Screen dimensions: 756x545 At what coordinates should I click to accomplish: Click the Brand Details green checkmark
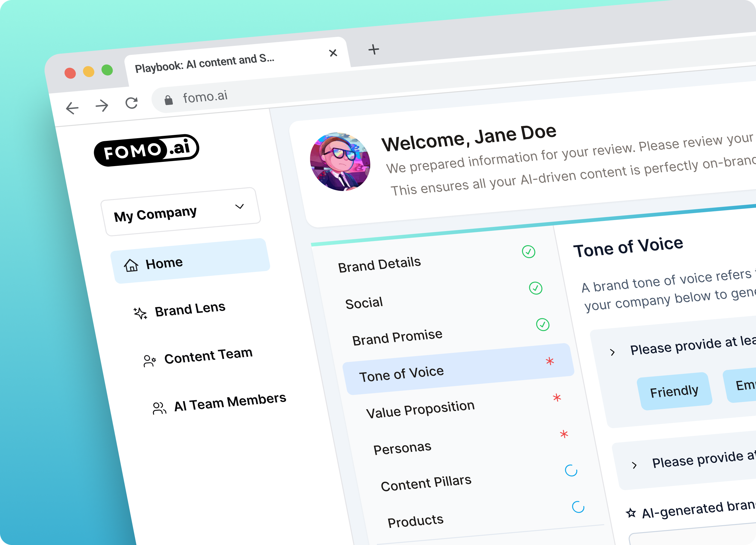(528, 252)
